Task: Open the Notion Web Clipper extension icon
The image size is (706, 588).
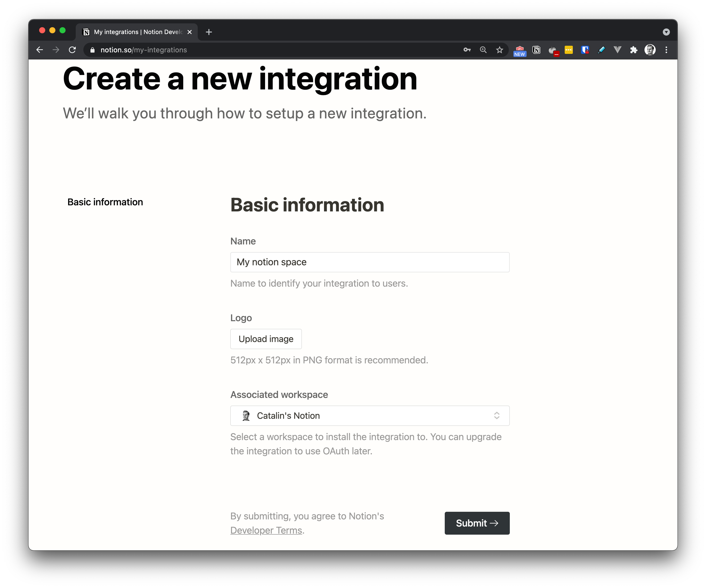Action: [536, 50]
